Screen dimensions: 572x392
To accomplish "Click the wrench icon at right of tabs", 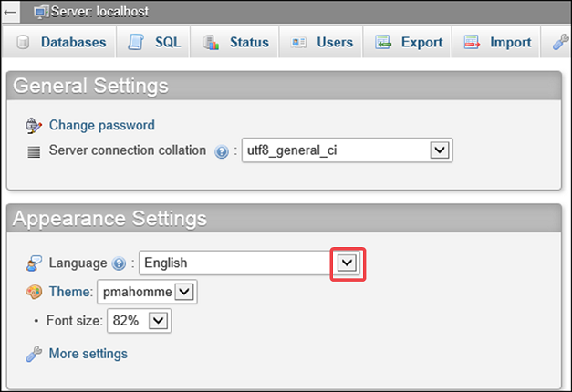I will point(560,43).
